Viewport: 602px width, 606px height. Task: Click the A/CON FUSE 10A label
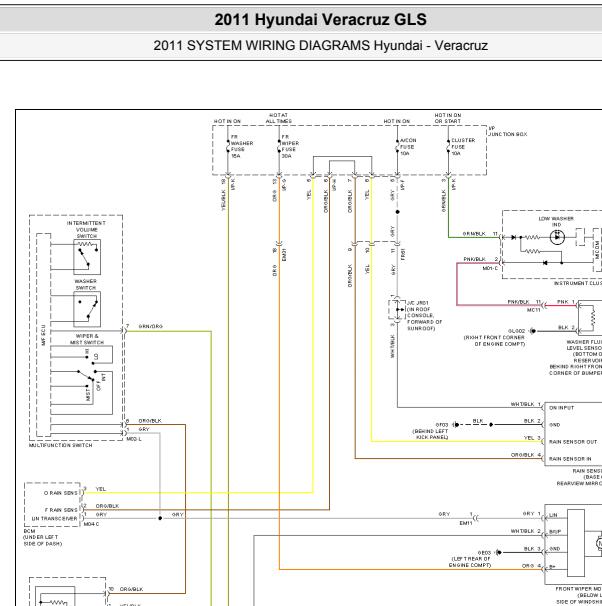408,147
